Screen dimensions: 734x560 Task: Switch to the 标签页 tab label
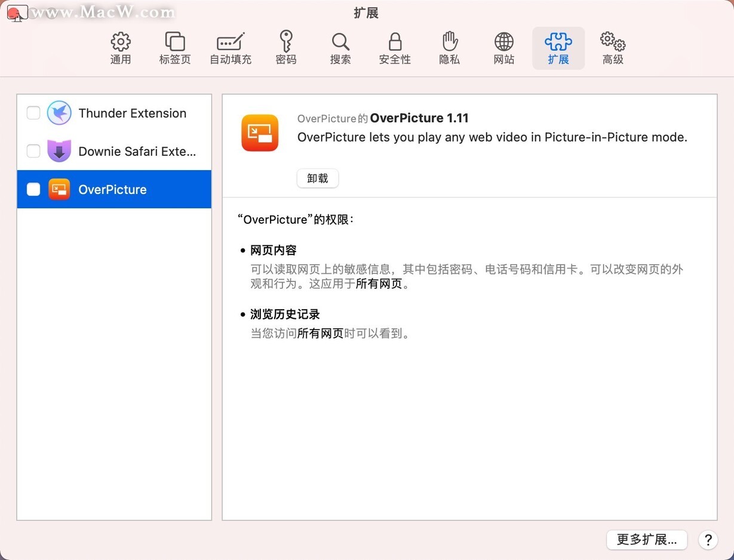(175, 60)
